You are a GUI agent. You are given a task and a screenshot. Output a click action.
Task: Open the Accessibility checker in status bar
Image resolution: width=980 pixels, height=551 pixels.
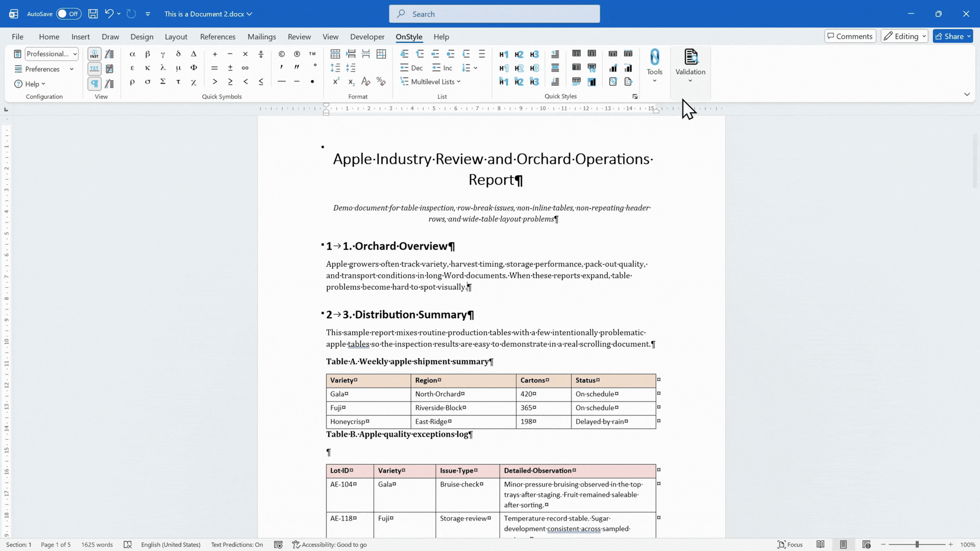[329, 544]
